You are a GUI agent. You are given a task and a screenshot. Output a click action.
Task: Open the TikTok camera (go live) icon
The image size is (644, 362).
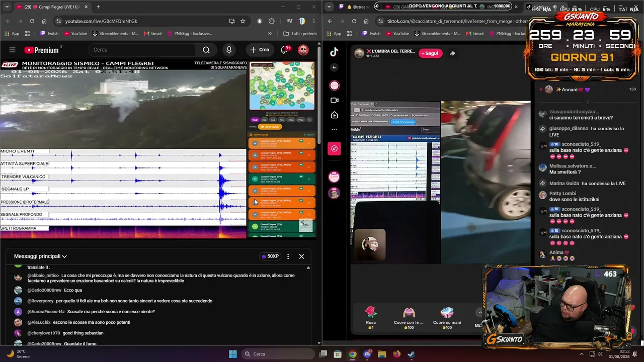[334, 100]
